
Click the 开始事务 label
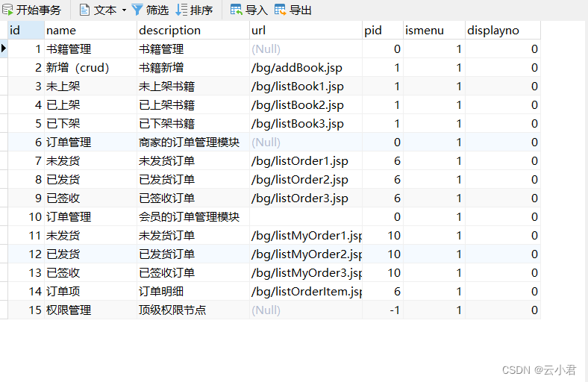pos(39,10)
